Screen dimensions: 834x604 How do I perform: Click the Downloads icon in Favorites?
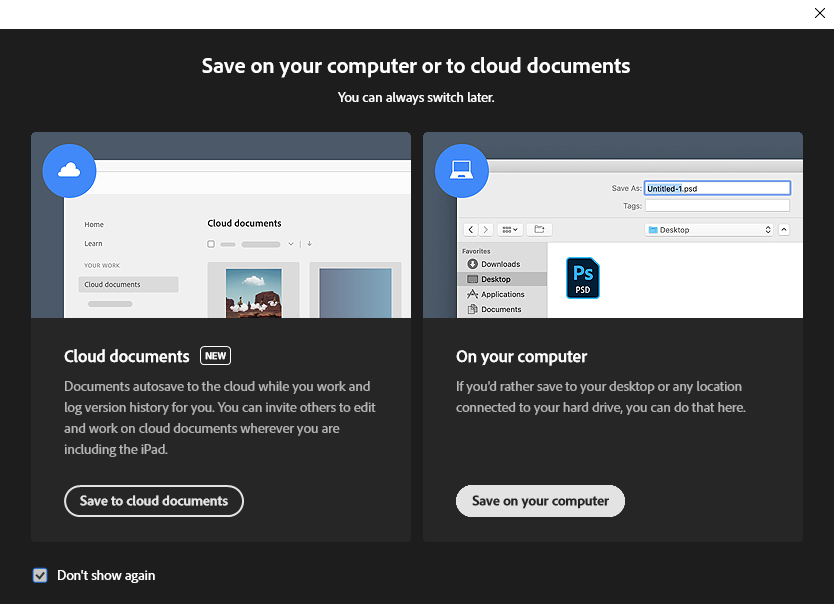pos(473,264)
